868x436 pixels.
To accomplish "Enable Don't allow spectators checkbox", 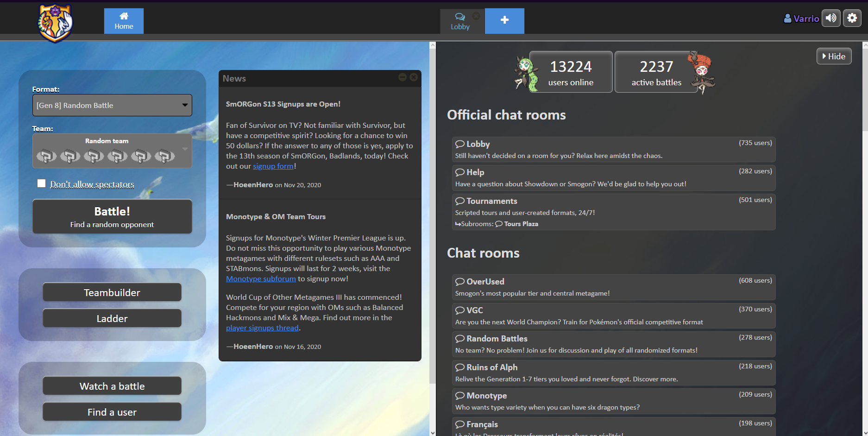I will tap(42, 183).
